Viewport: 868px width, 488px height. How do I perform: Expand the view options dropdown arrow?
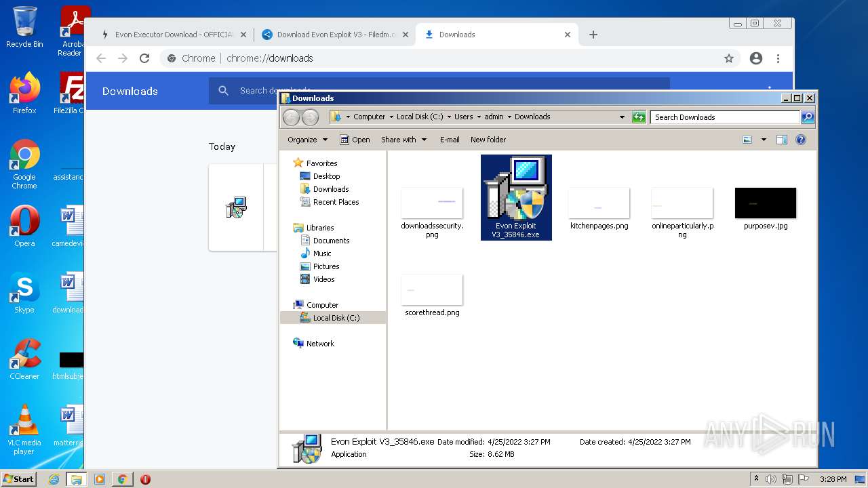click(764, 140)
